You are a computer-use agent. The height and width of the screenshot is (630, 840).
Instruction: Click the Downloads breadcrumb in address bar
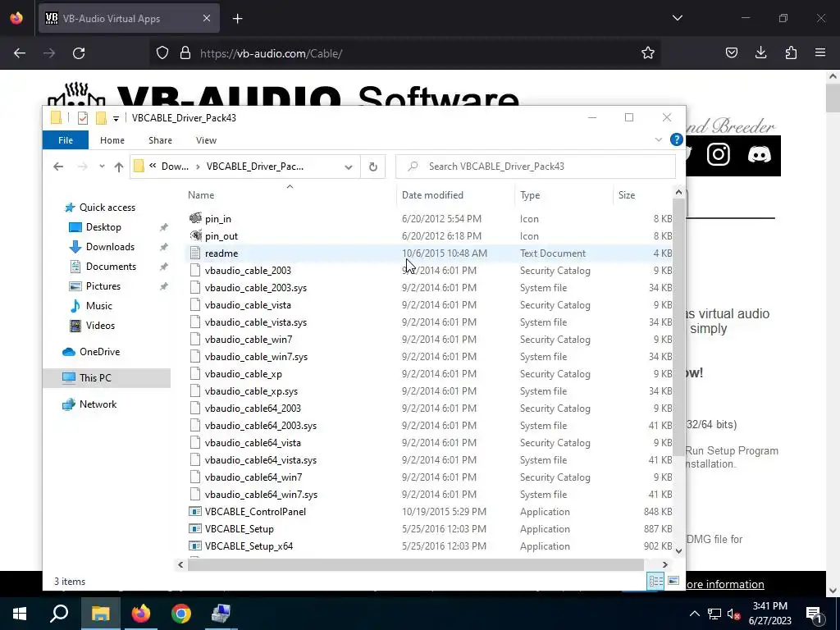coord(175,167)
